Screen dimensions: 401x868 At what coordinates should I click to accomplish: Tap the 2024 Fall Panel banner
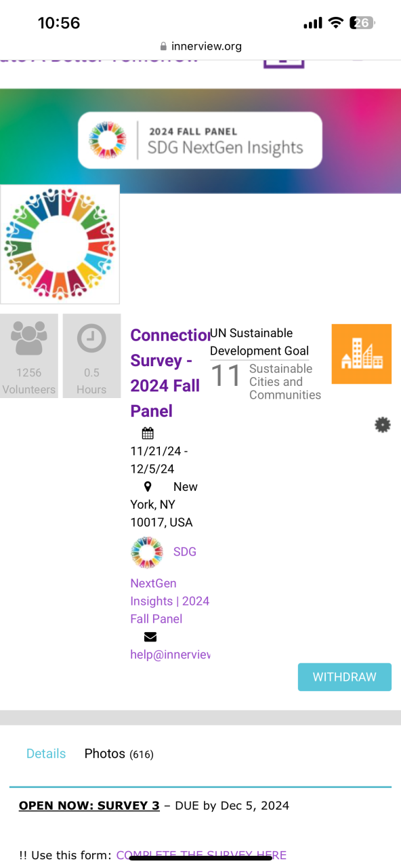point(200,140)
